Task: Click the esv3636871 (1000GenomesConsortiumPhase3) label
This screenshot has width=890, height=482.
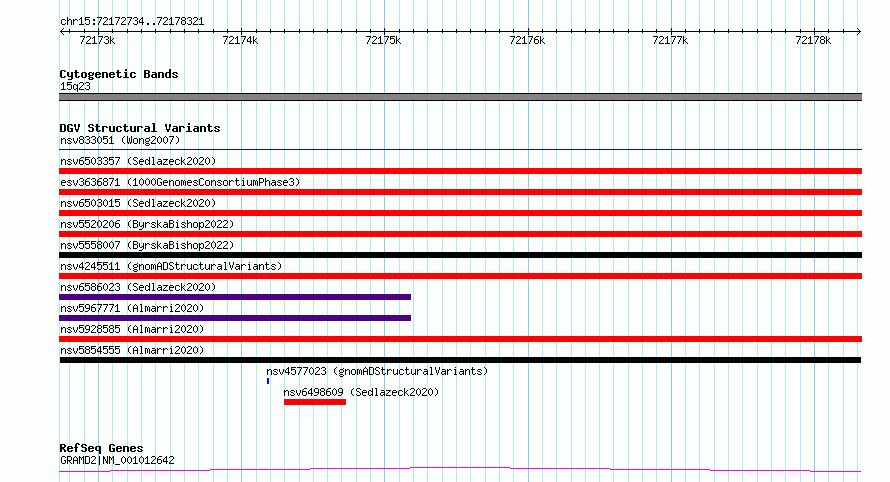Action: 180,182
